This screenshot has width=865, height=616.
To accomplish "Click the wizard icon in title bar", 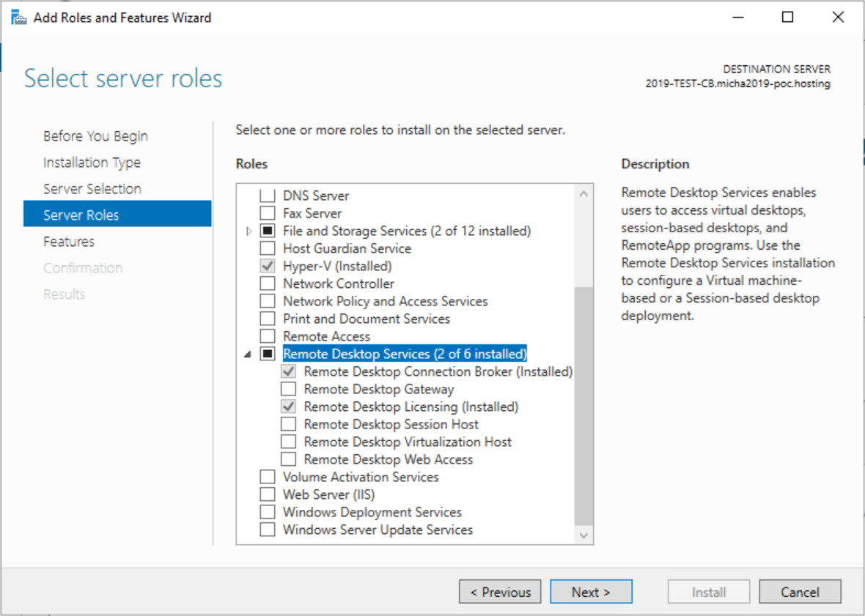I will pyautogui.click(x=19, y=18).
